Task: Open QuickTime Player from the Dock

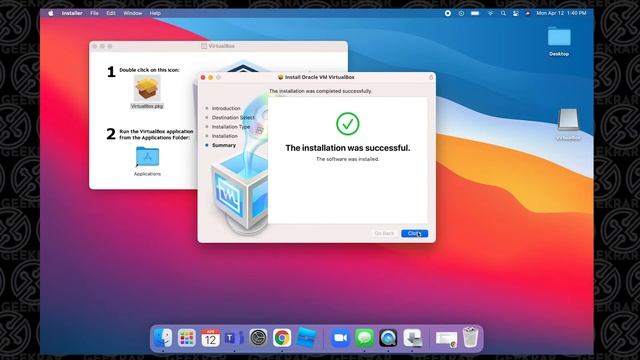Action: click(388, 338)
